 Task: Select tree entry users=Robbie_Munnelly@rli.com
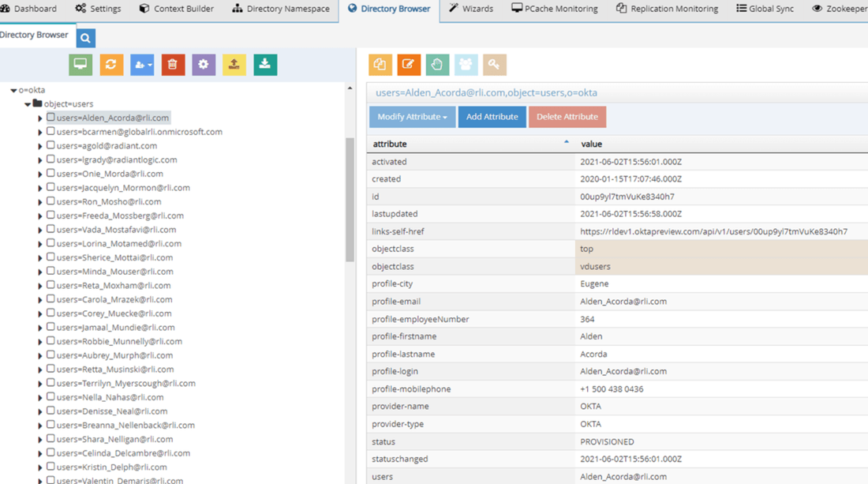(119, 341)
